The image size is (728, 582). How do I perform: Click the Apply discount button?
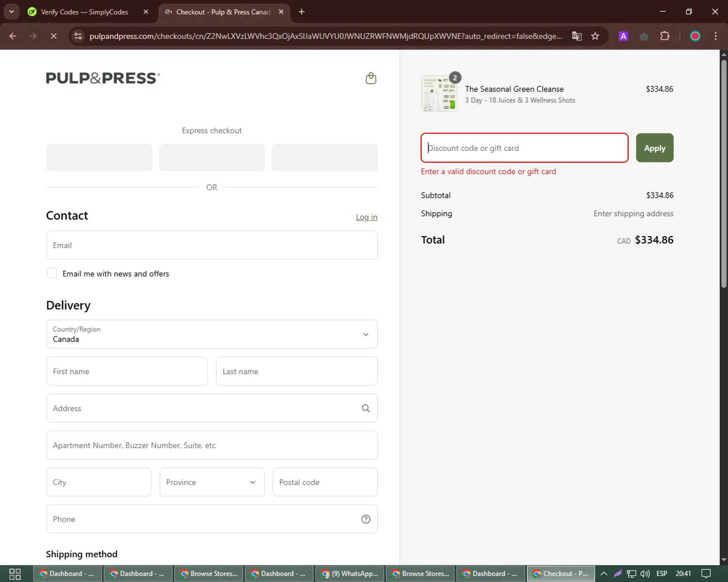(655, 148)
